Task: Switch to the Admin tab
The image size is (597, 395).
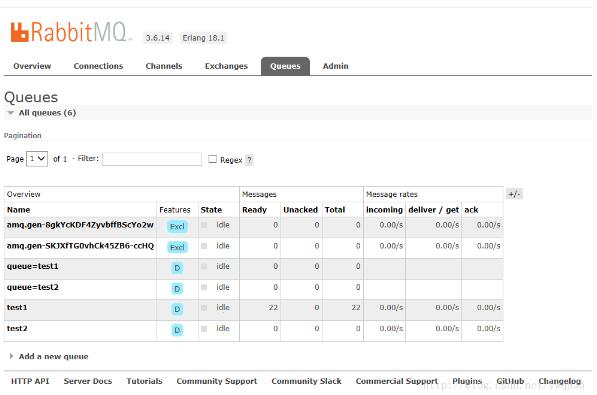Action: (335, 66)
